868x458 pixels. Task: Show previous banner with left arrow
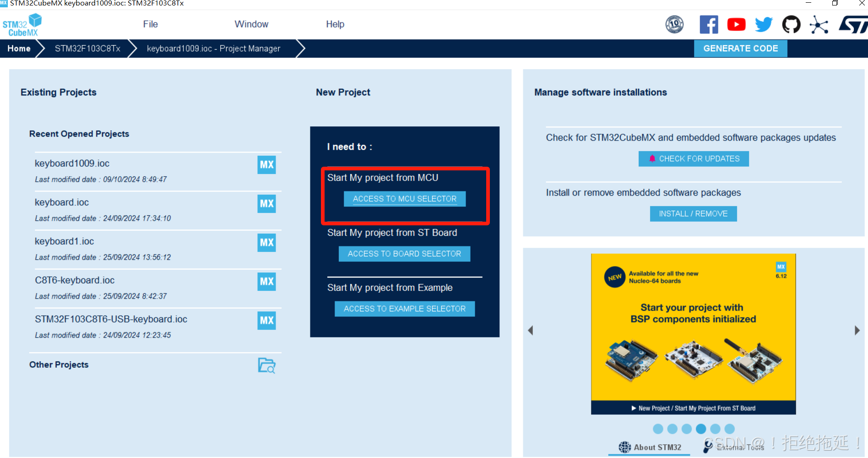click(531, 330)
